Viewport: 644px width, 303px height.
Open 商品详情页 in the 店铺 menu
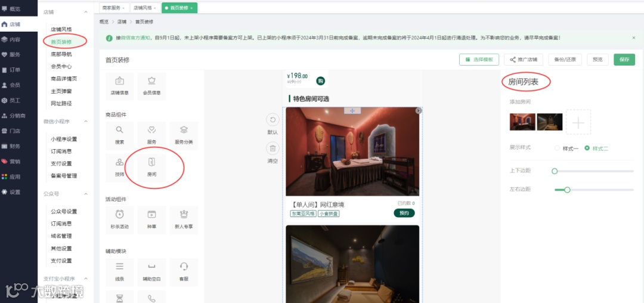pos(64,78)
